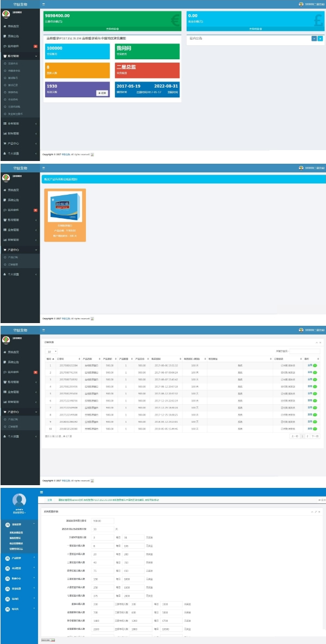326x644 pixels.
Task: Collapse 系统设置 in the admin blue sidebar
Action: (x=20, y=525)
